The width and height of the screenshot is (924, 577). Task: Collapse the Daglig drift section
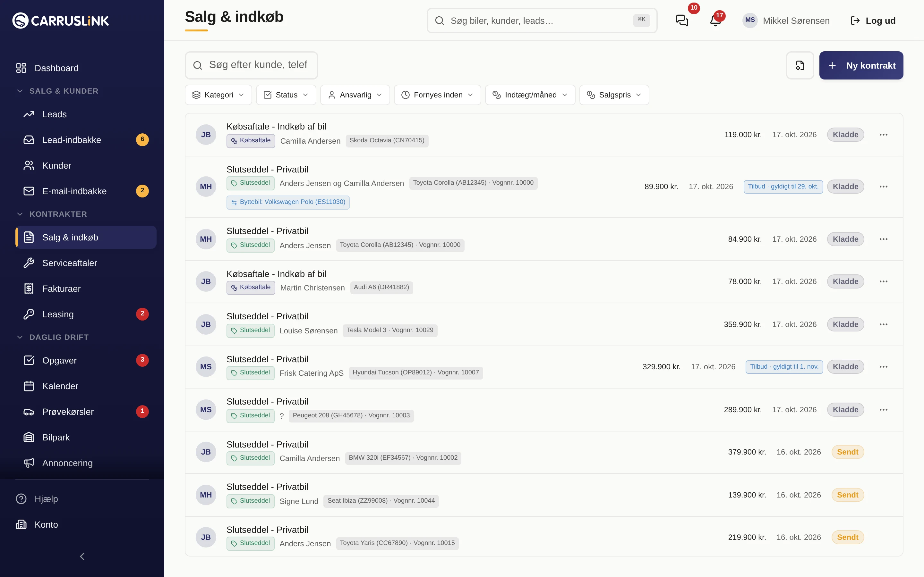click(53, 337)
